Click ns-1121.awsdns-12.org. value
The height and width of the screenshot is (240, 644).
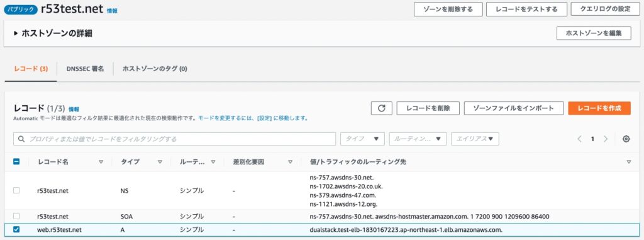pyautogui.click(x=343, y=203)
